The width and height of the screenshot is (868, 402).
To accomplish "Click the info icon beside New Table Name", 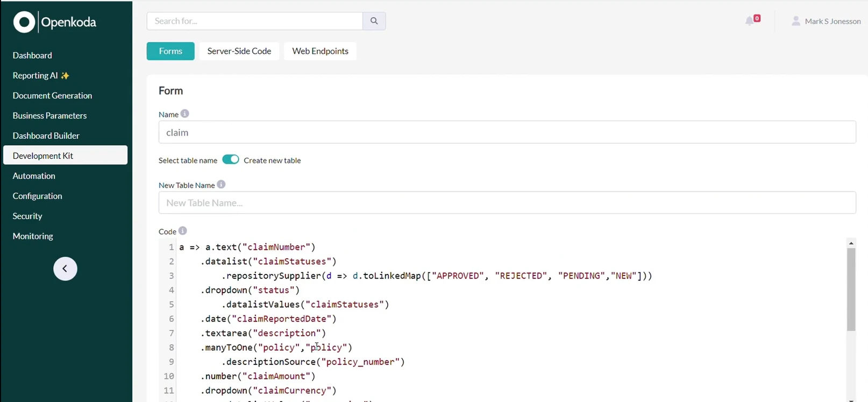I will [221, 184].
